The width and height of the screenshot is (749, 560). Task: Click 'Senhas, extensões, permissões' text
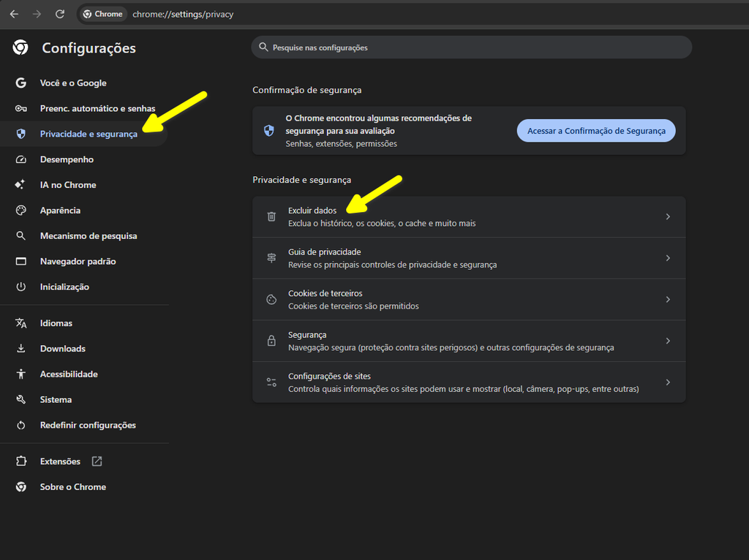(x=341, y=144)
